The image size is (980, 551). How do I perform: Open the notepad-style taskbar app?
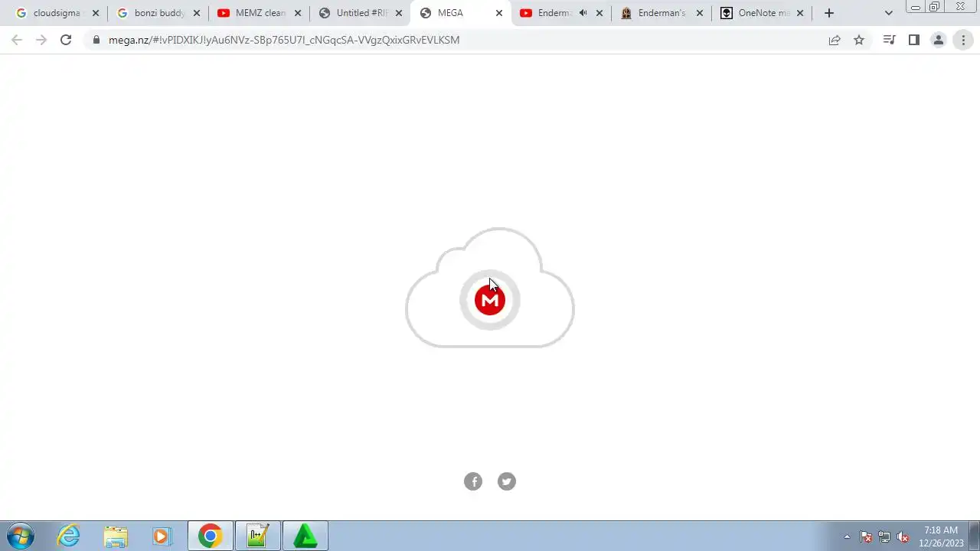pos(258,536)
